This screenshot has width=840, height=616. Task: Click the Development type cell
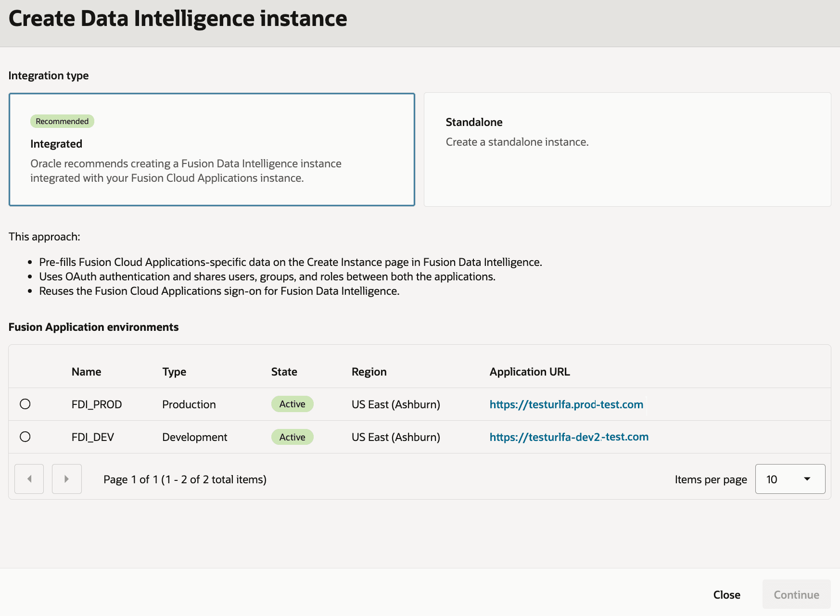click(194, 437)
